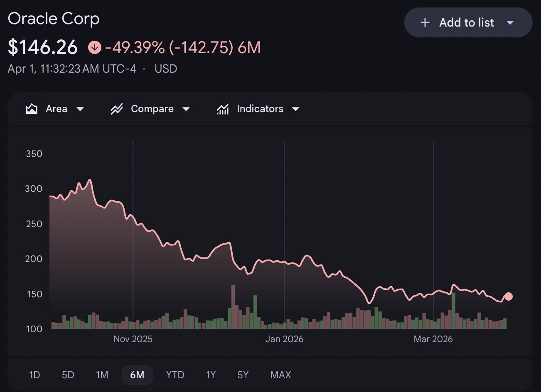541x392 pixels.
Task: Expand the Indicators dropdown arrow
Action: coord(296,109)
